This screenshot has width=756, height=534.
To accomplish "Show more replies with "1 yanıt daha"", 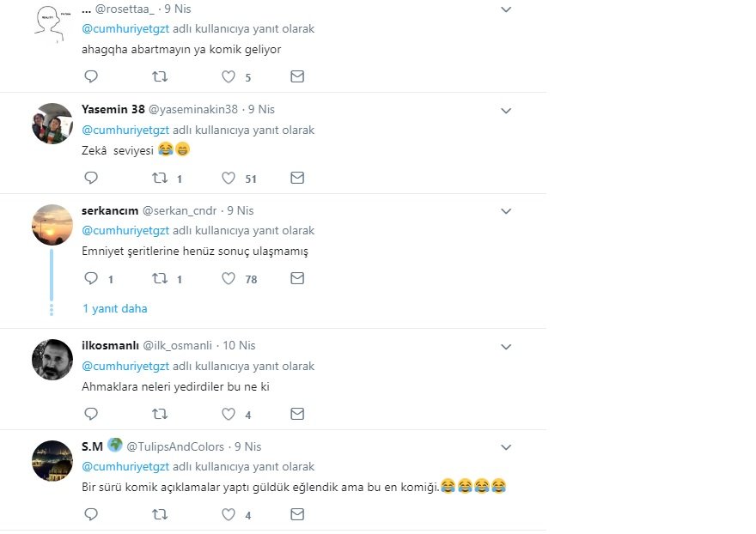I will 114,308.
